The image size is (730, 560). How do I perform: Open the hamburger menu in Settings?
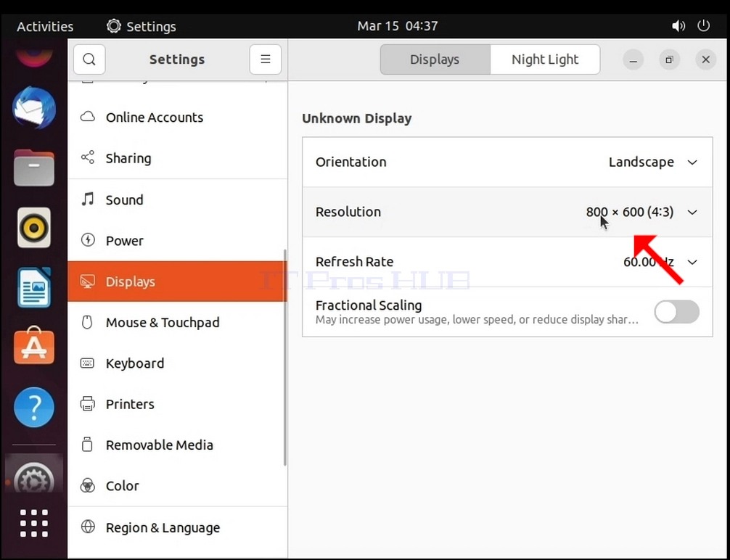click(266, 59)
